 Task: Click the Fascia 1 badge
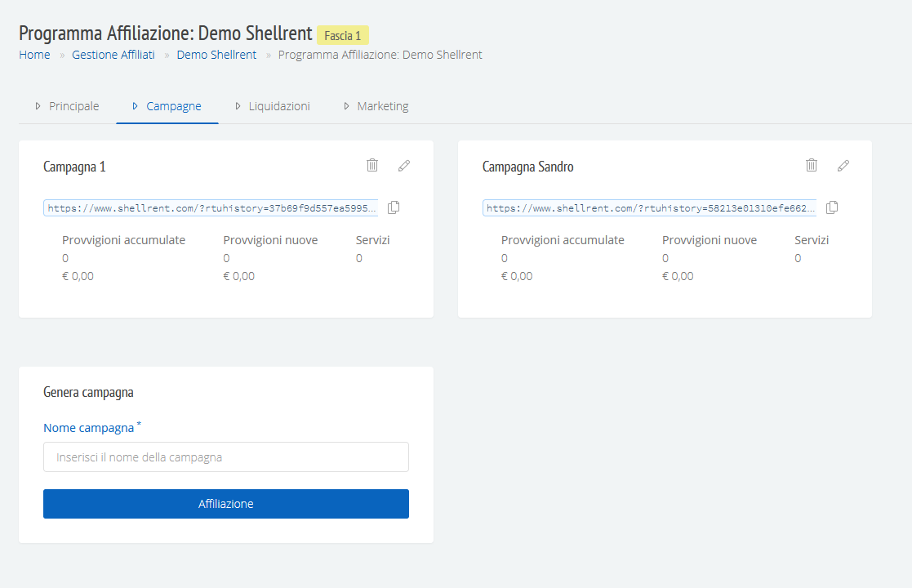pyautogui.click(x=343, y=35)
